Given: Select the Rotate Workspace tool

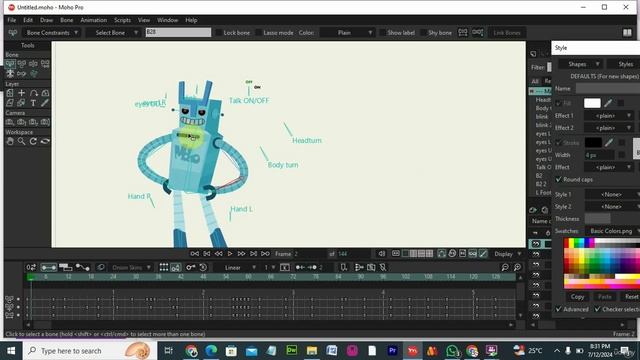Looking at the screenshot, I should (x=33, y=141).
